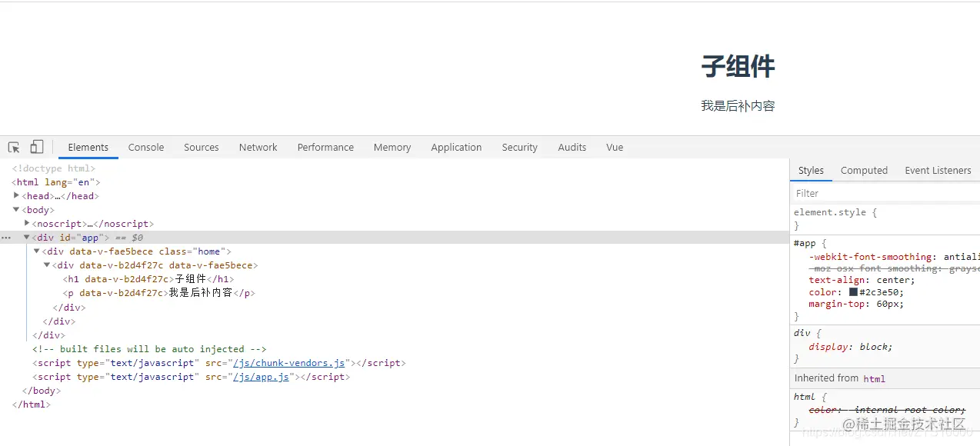Screen dimensions: 980x446
Task: Select the <!doctype html> row
Action: tap(54, 168)
